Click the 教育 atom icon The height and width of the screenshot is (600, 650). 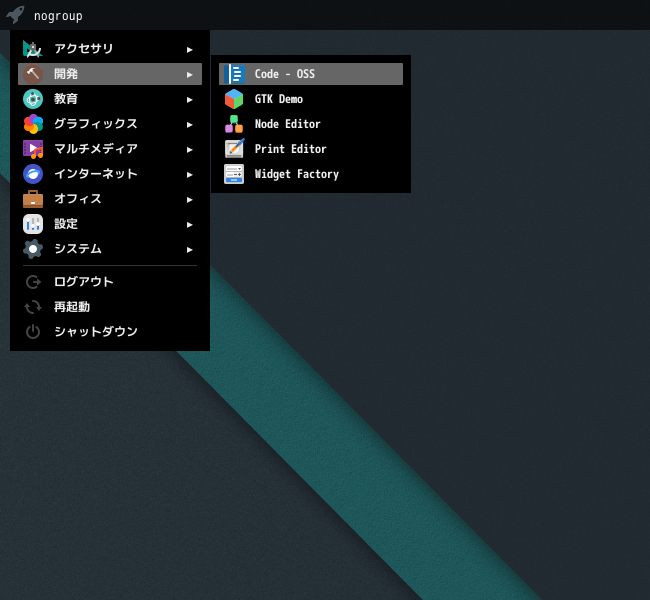click(33, 99)
